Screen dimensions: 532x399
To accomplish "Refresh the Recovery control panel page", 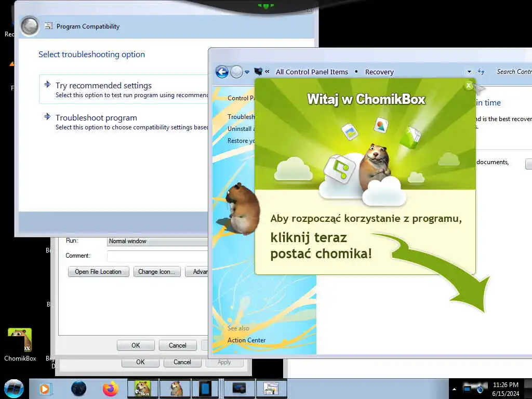I will (481, 72).
